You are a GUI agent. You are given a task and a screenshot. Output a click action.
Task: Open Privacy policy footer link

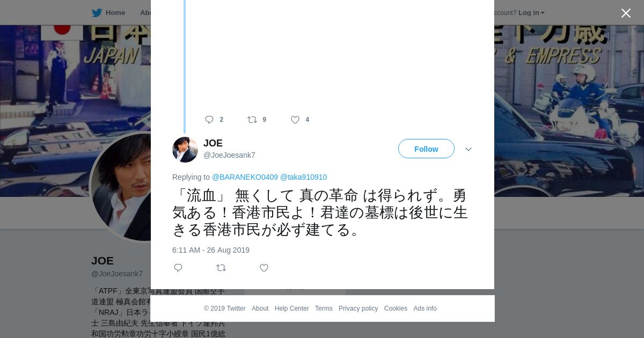tap(358, 308)
